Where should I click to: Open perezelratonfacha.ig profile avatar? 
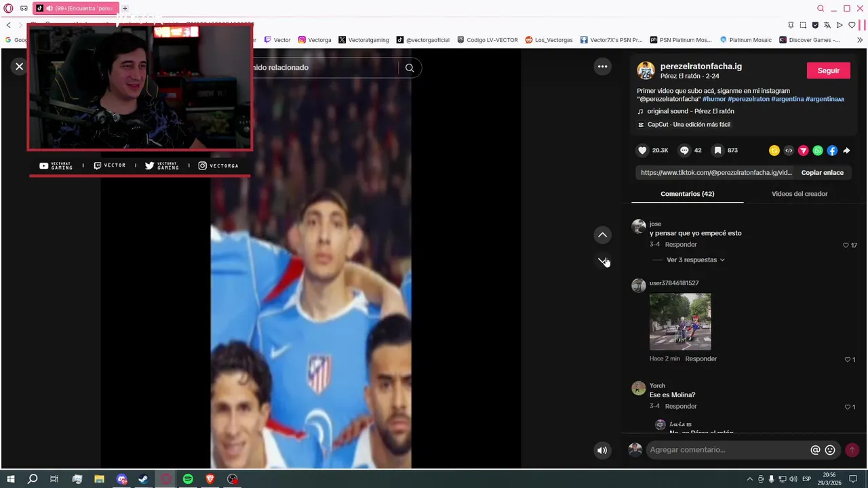(646, 70)
